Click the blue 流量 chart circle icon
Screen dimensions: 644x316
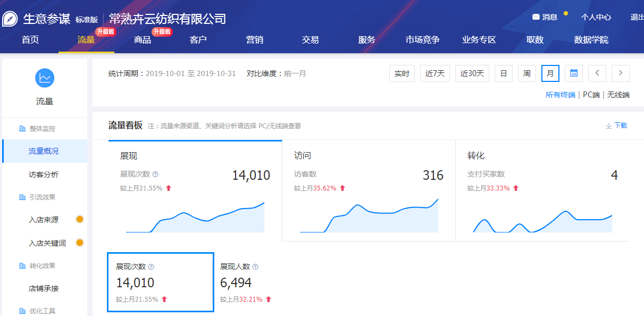45,78
